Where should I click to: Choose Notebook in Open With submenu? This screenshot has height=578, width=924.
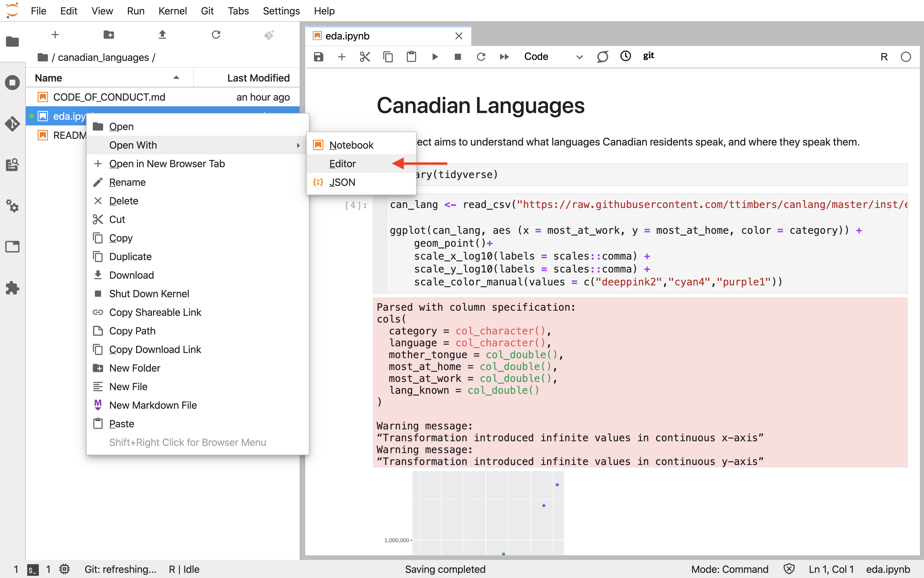point(361,145)
